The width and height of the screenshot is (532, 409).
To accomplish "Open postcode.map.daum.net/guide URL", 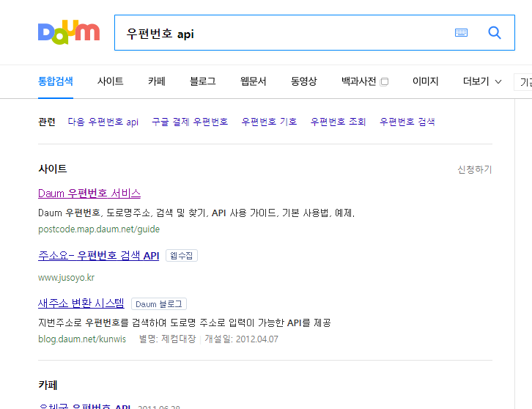I will [99, 229].
